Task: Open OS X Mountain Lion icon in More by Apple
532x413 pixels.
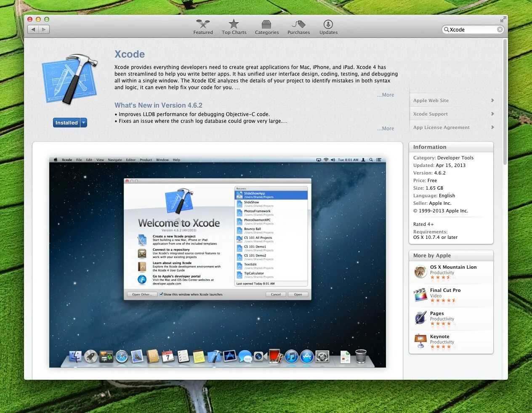Action: coord(420,272)
